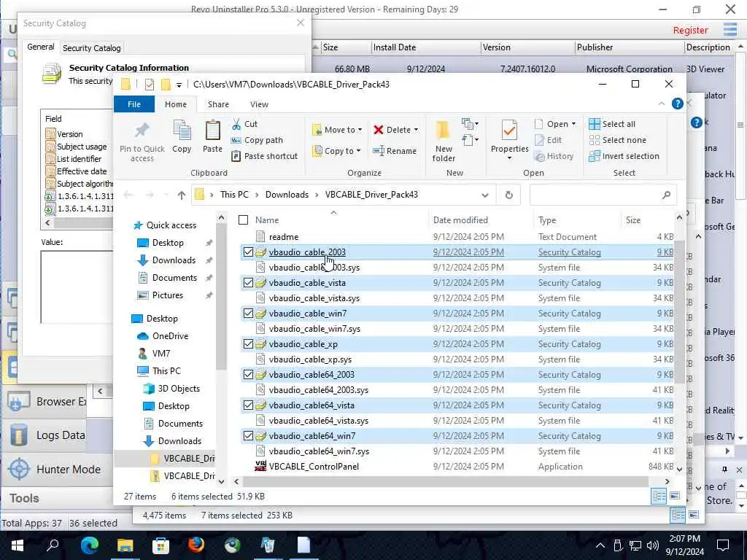747x560 pixels.
Task: Open Explorer Help question mark icon
Action: click(x=677, y=104)
